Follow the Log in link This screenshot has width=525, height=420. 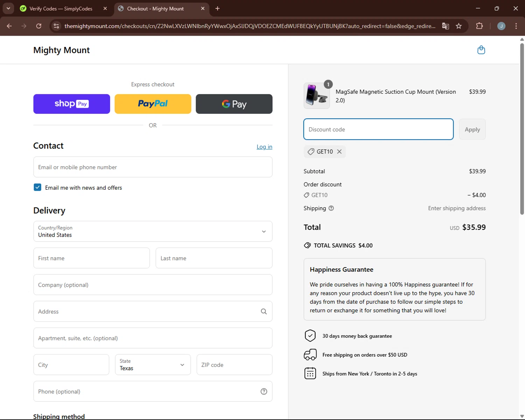pos(264,147)
